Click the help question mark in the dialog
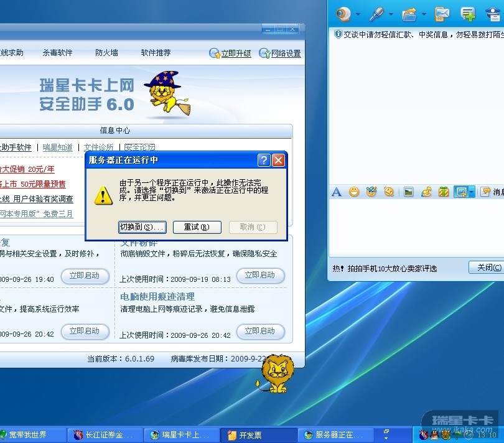Viewport: 504px width, 443px height. tap(264, 160)
